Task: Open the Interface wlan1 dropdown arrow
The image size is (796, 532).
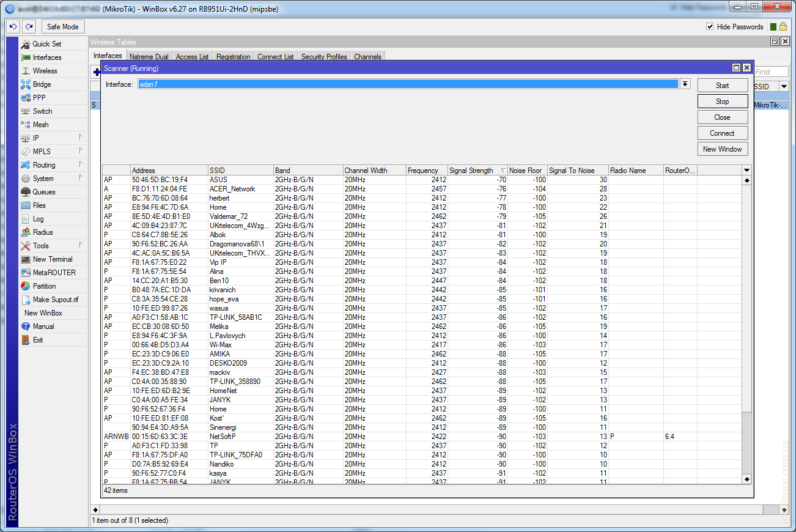Action: (x=685, y=84)
